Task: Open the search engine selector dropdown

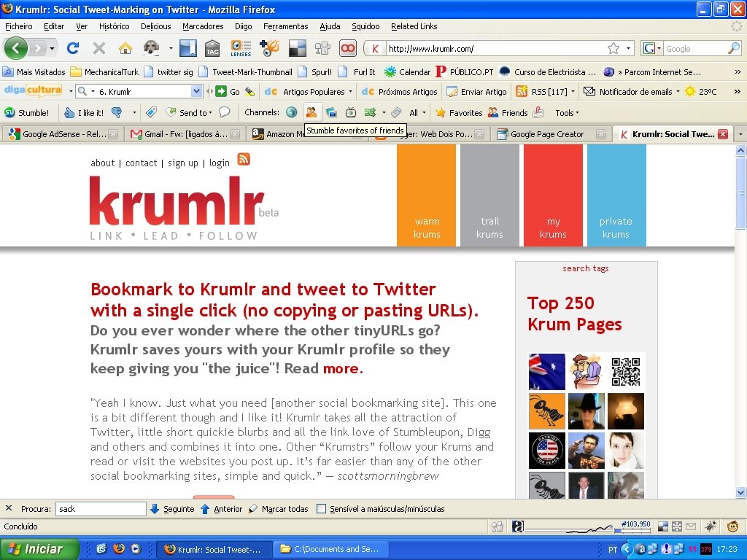Action: (659, 48)
